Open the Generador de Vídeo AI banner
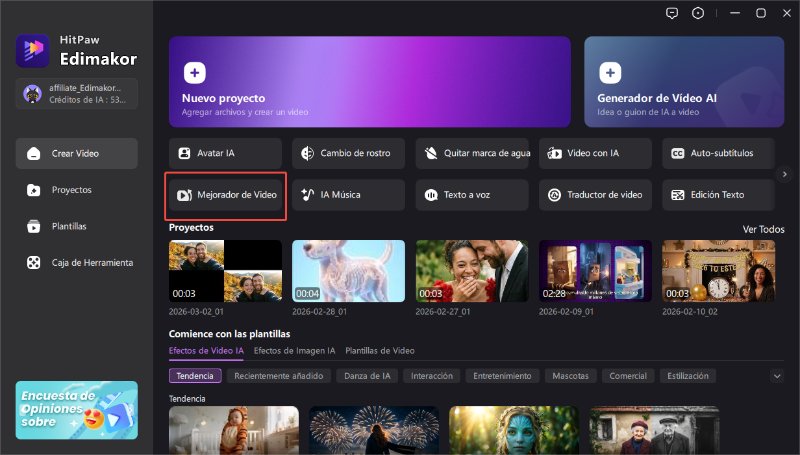This screenshot has width=800, height=455. [684, 82]
